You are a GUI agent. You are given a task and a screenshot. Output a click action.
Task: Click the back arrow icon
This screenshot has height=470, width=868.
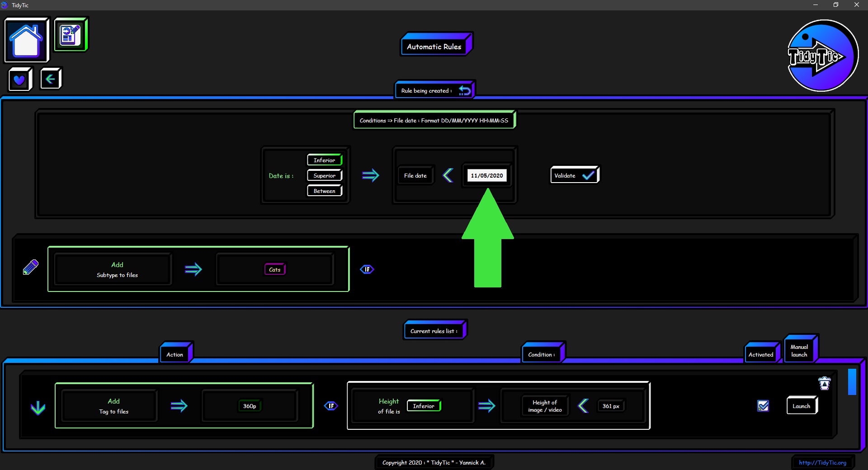pyautogui.click(x=51, y=79)
